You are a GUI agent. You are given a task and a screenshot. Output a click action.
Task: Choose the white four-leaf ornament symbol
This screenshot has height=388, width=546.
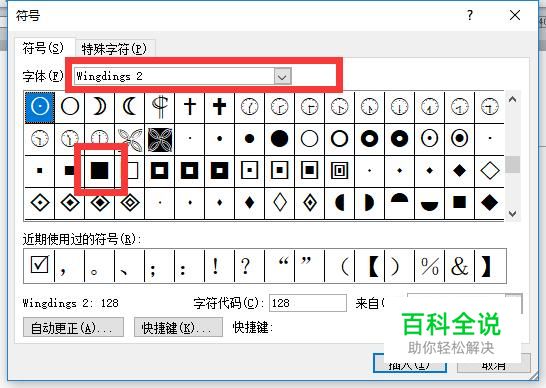(130, 139)
